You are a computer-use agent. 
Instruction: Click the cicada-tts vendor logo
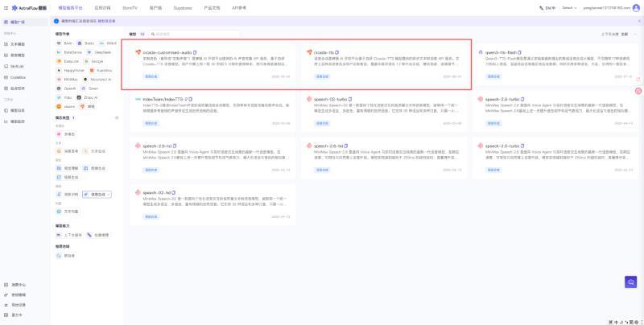point(309,52)
